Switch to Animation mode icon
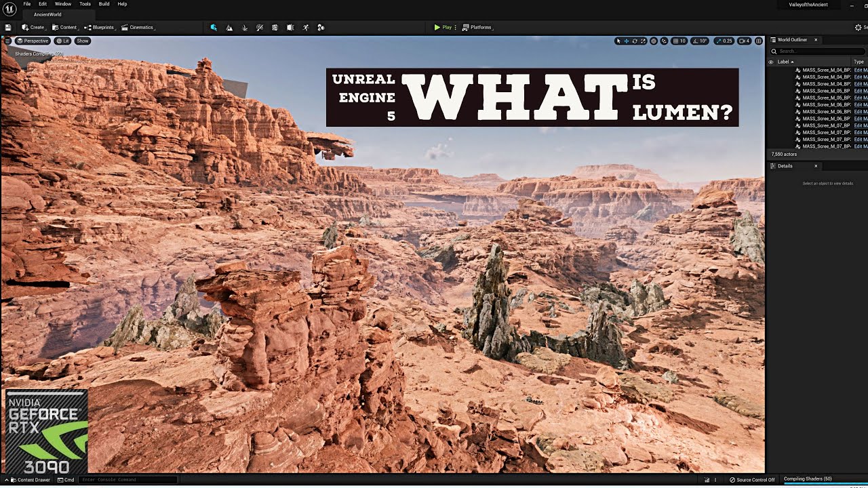 click(306, 27)
